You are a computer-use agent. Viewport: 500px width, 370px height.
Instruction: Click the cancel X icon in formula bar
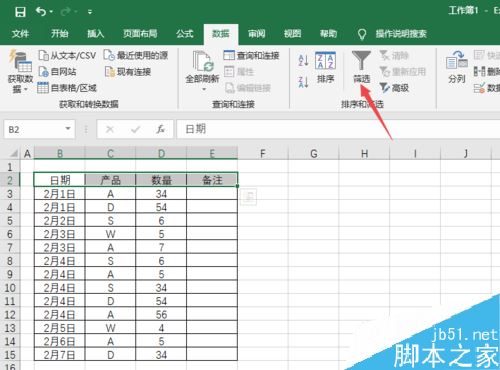pyautogui.click(x=110, y=129)
